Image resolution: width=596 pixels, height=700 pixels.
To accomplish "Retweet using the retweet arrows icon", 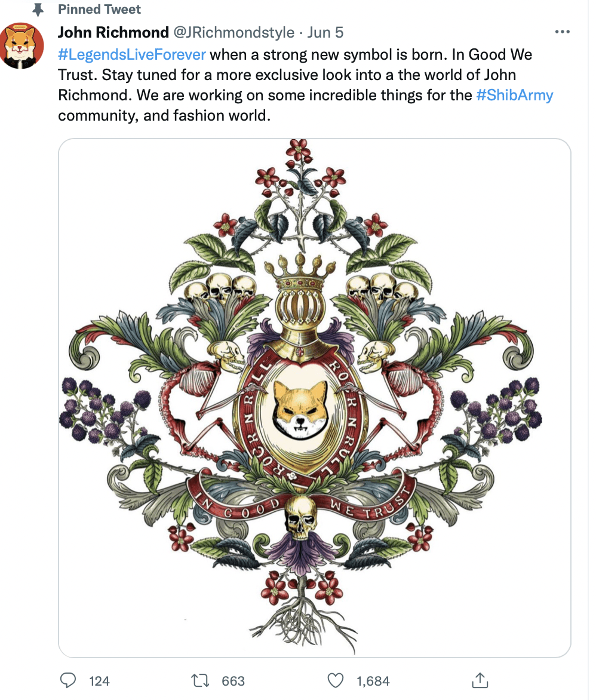I will point(200,680).
